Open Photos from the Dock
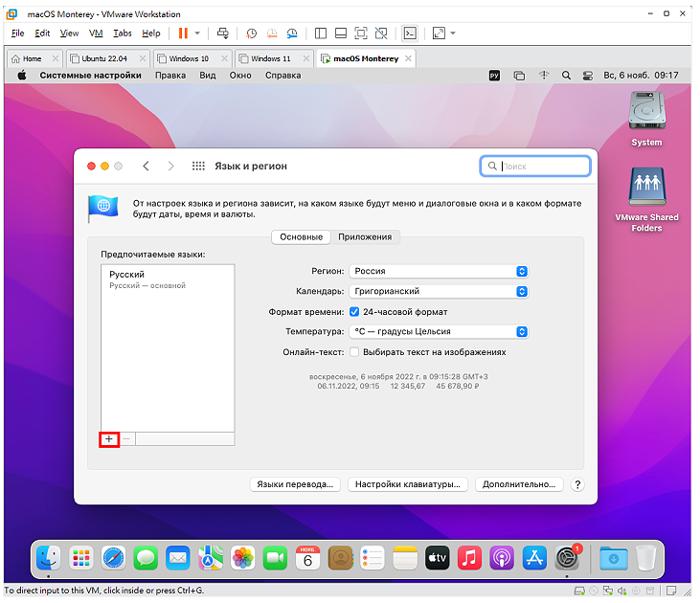This screenshot has width=700, height=603. (x=243, y=558)
